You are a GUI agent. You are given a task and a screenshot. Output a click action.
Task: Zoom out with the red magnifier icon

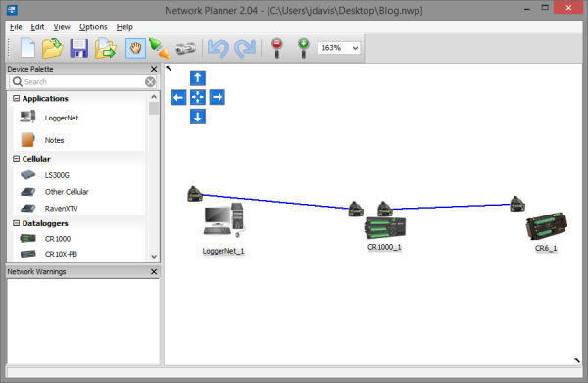pos(277,48)
